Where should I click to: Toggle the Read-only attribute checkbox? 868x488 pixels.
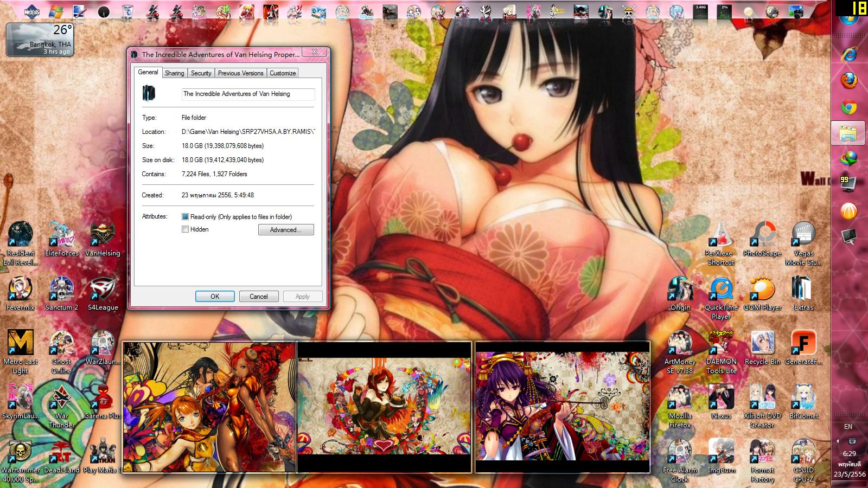click(186, 217)
